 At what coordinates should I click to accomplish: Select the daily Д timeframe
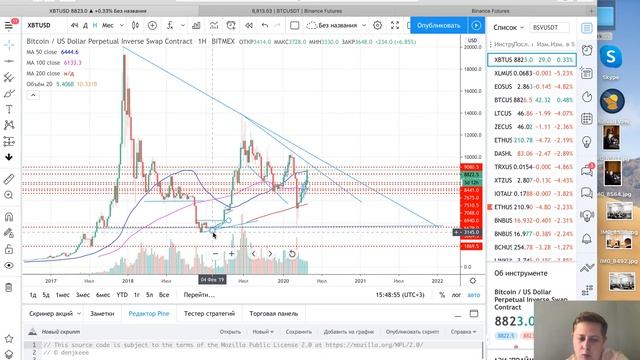pyautogui.click(x=85, y=26)
